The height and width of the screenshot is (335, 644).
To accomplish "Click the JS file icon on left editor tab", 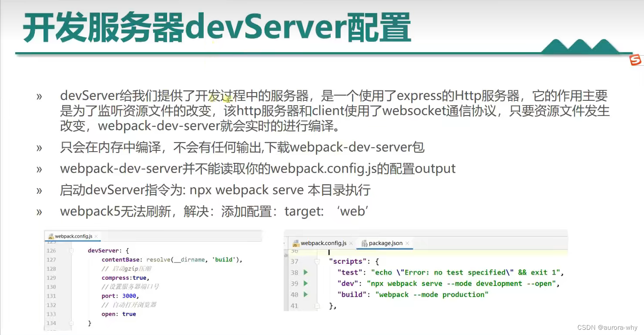I will tap(51, 236).
